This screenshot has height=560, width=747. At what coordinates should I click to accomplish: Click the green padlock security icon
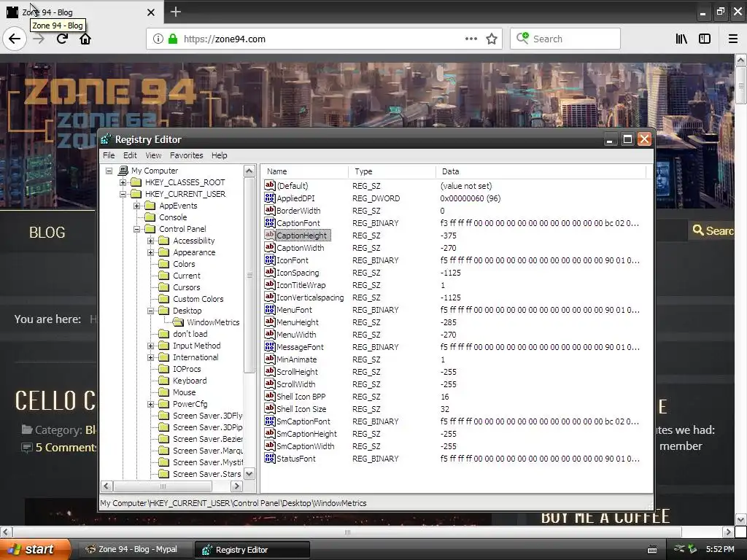pyautogui.click(x=173, y=39)
